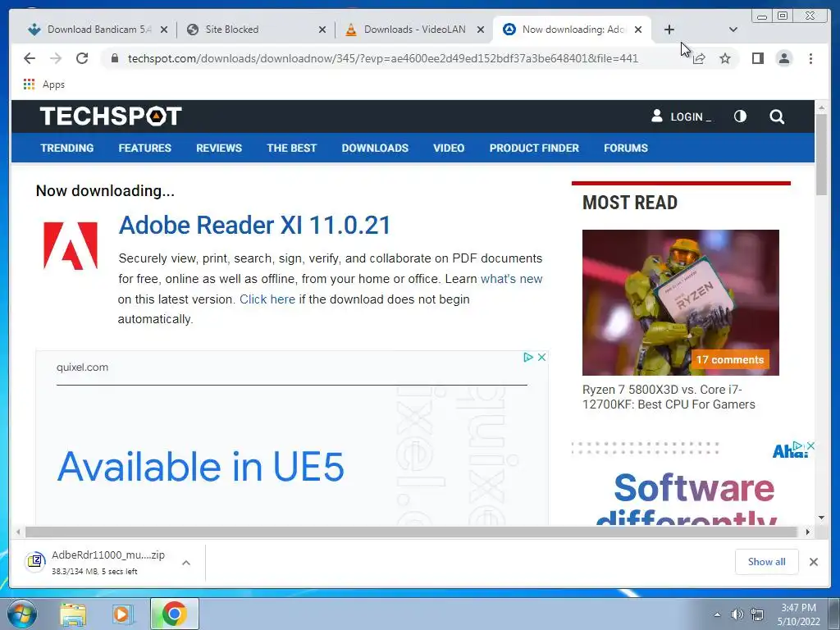Viewport: 840px width, 630px height.
Task: Go to THE BEST section
Action: pos(292,148)
